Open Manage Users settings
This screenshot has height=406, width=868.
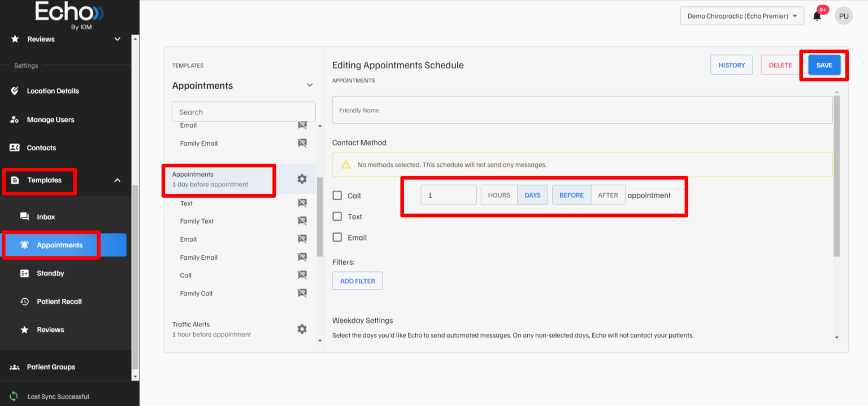pos(50,119)
